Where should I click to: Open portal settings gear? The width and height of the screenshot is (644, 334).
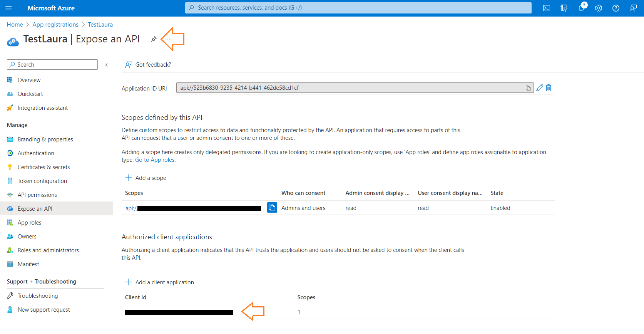tap(599, 8)
